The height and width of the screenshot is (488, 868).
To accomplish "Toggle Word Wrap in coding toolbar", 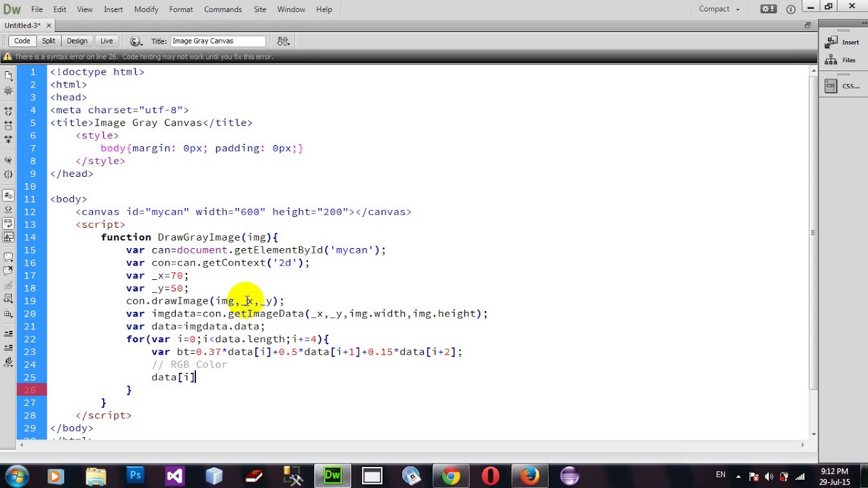I will click(x=8, y=223).
